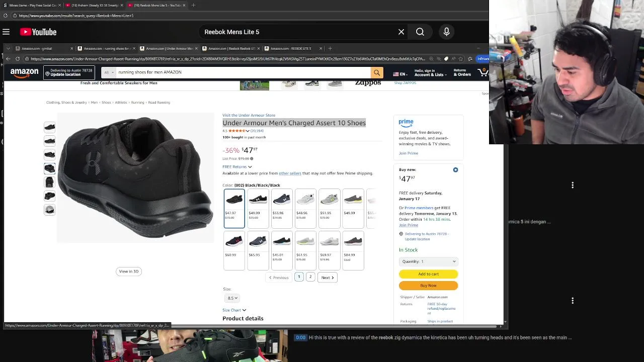Open the search category 'All' dropdown
Screen dimensions: 644x362
[x=108, y=72]
